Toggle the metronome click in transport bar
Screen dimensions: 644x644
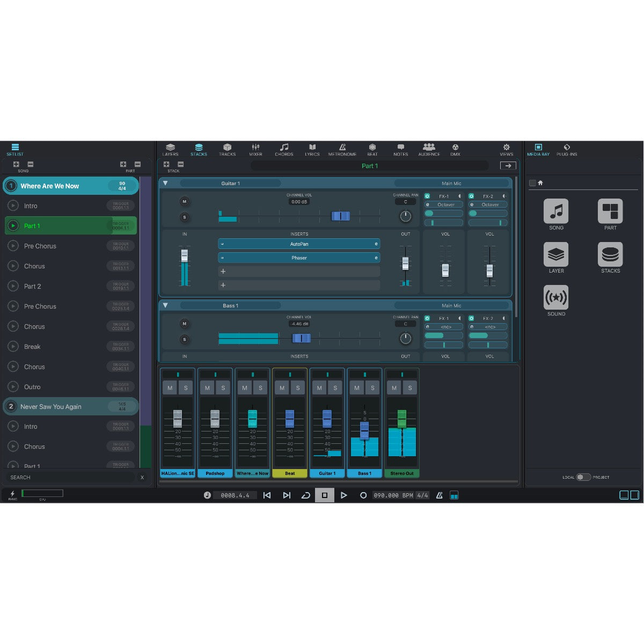(x=439, y=495)
